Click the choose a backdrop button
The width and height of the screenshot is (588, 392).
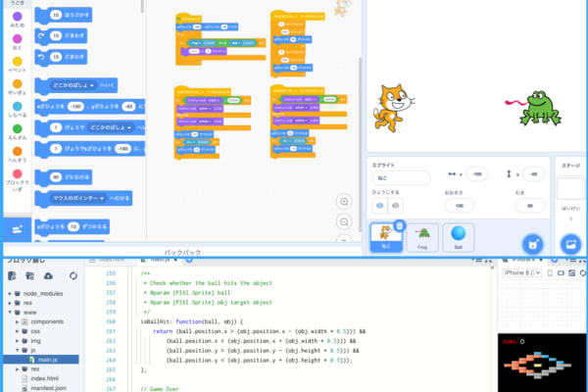point(570,243)
